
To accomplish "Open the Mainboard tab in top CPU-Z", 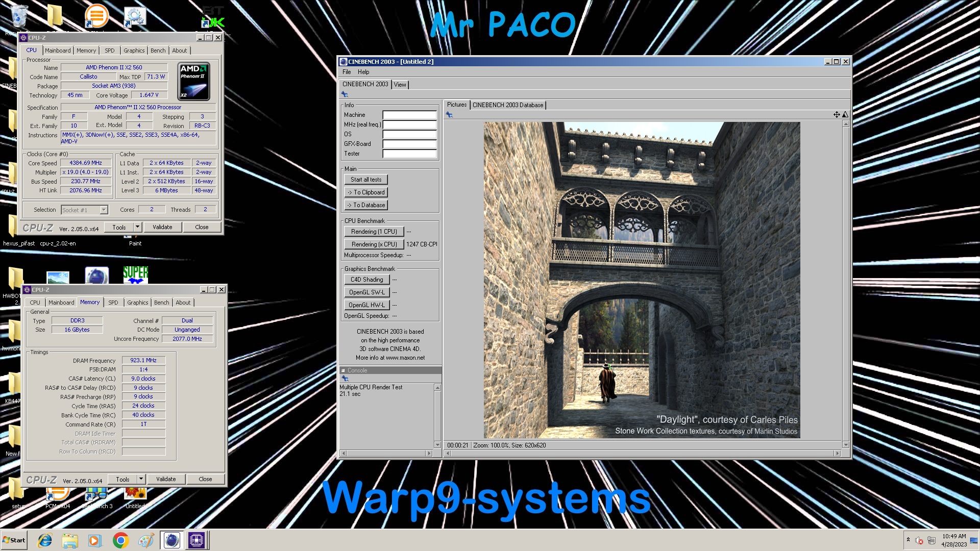I will click(58, 51).
